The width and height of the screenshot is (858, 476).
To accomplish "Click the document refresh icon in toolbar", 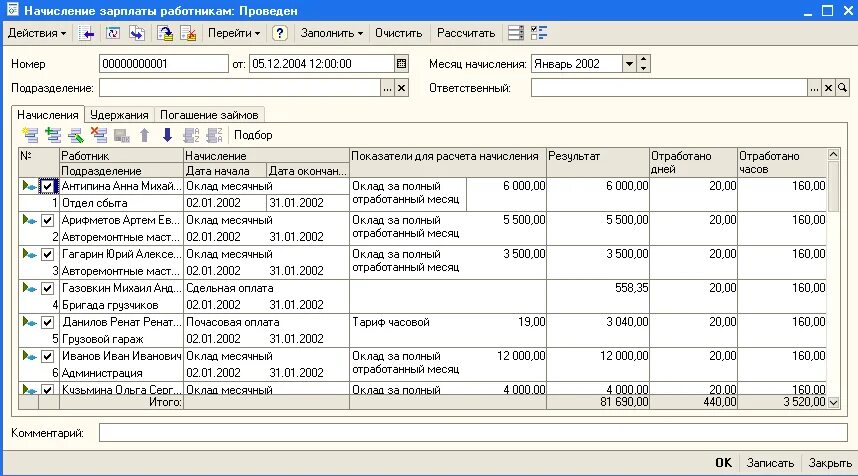I will point(113,33).
